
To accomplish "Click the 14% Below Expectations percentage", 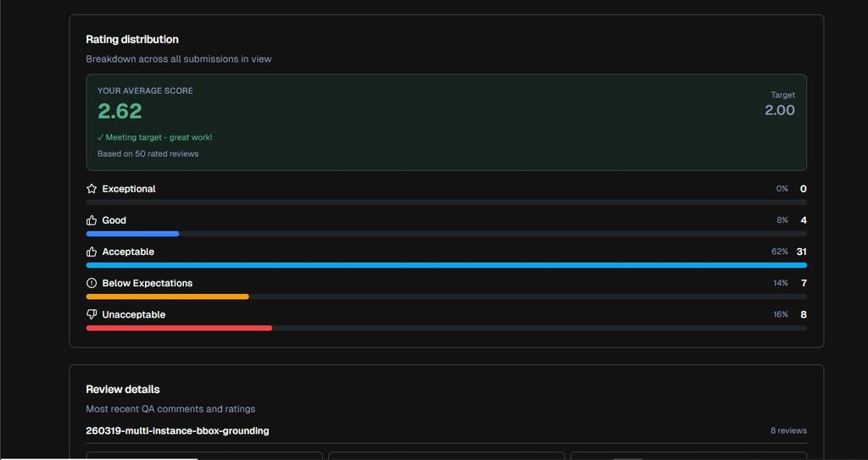I will (781, 283).
